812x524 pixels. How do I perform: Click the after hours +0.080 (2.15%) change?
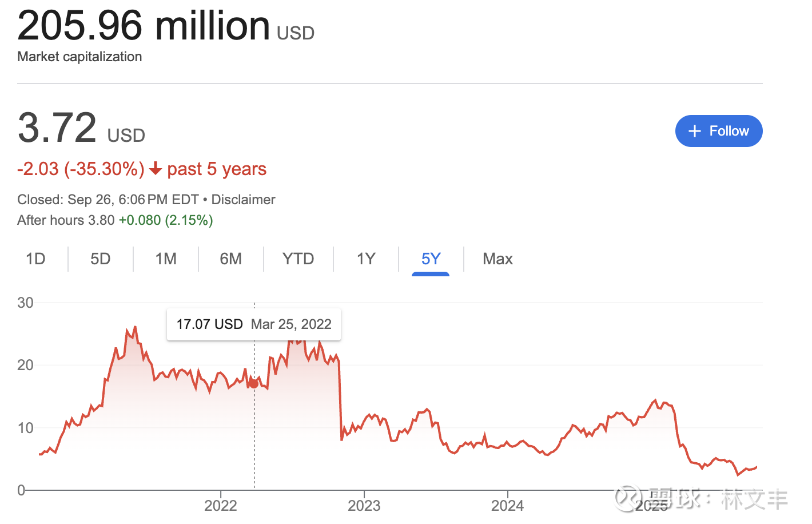pyautogui.click(x=166, y=220)
